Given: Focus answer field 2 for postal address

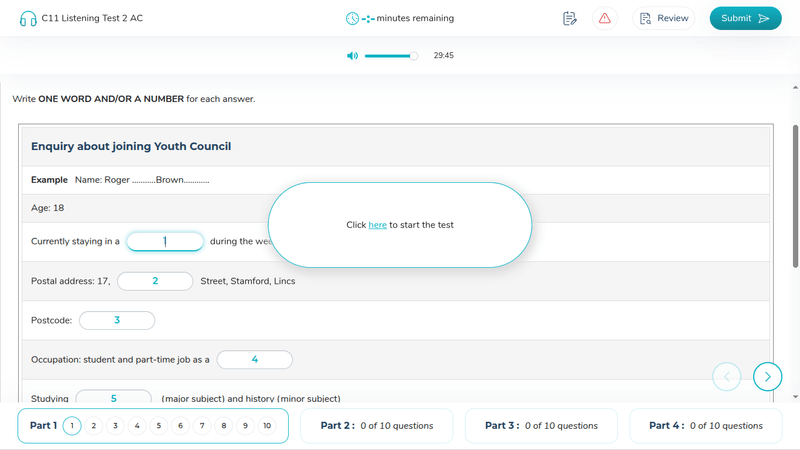Looking at the screenshot, I should [155, 281].
